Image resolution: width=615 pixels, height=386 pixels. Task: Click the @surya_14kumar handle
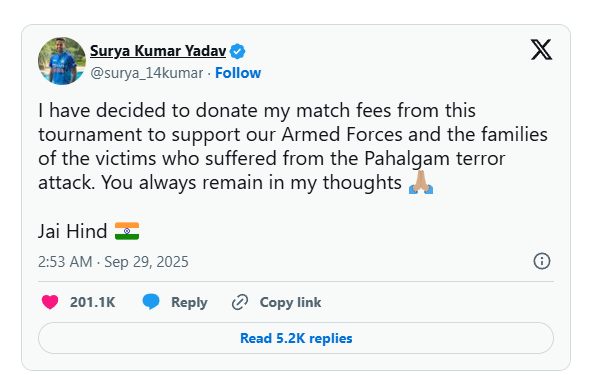click(147, 73)
